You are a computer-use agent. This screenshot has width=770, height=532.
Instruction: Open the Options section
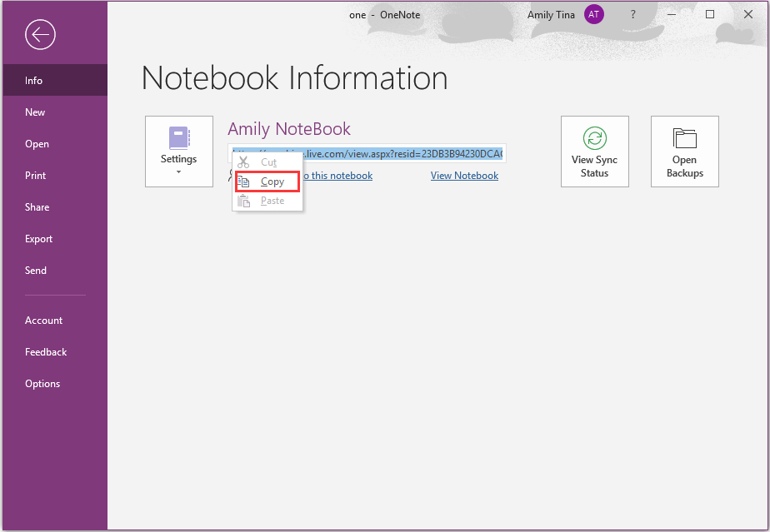(42, 383)
